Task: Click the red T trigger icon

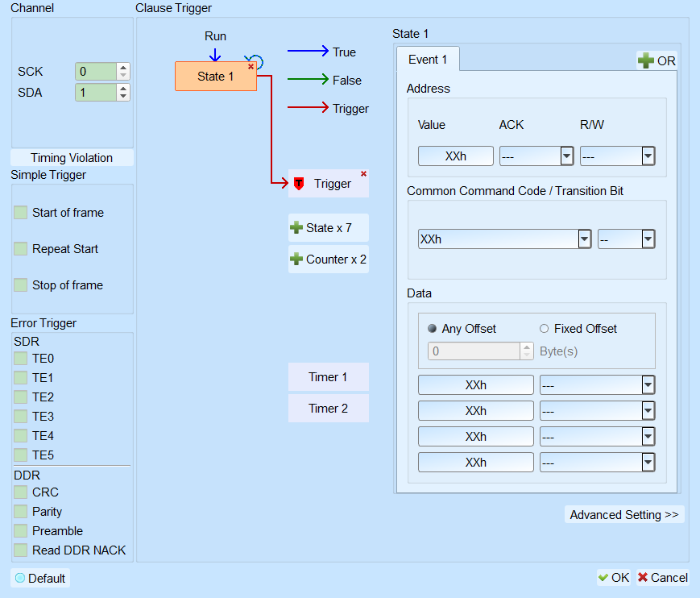Action: point(299,184)
